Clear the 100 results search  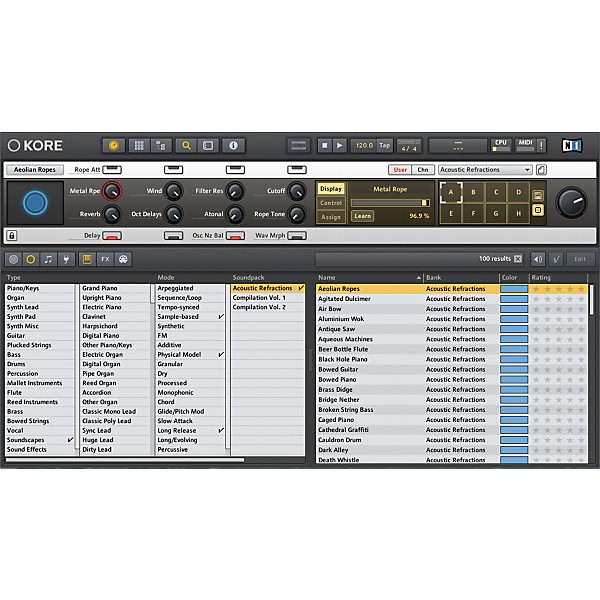click(x=518, y=259)
